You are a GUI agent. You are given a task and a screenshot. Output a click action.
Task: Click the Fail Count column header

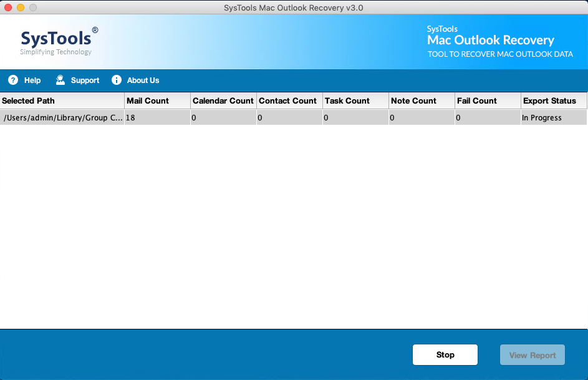pyautogui.click(x=488, y=101)
